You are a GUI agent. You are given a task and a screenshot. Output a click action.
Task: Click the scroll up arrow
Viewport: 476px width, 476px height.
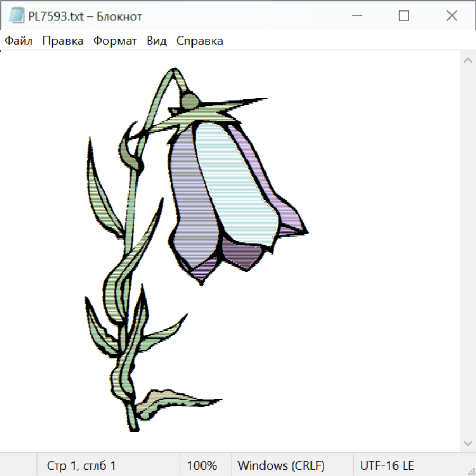[x=468, y=60]
